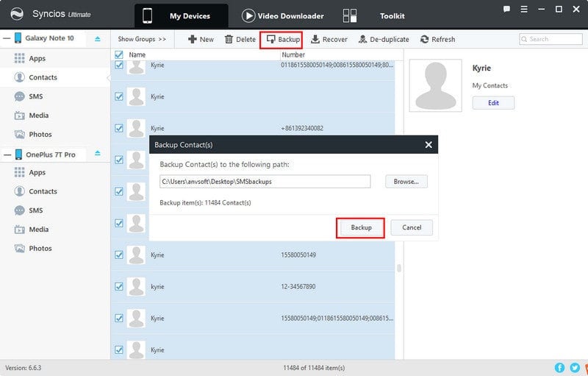
Task: Confirm with the dialog's Backup button
Action: pyautogui.click(x=361, y=228)
